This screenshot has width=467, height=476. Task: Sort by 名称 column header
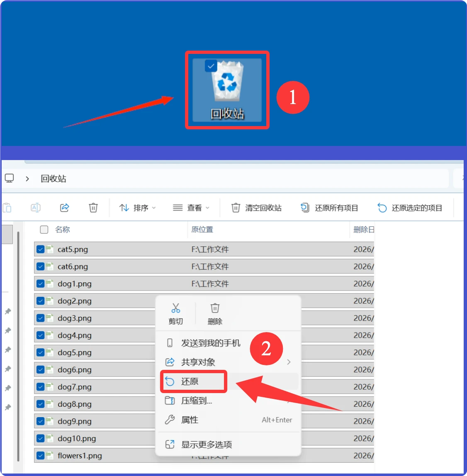[63, 230]
